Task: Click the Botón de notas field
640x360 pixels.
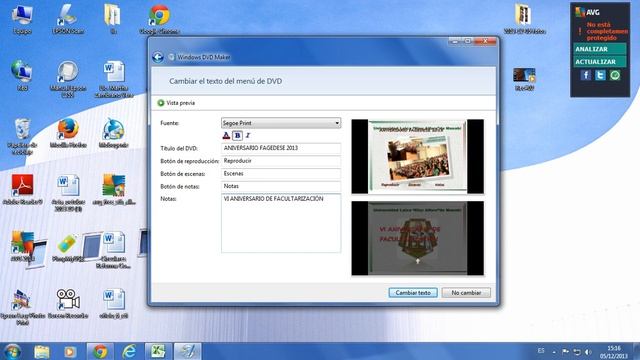Action: click(x=281, y=186)
